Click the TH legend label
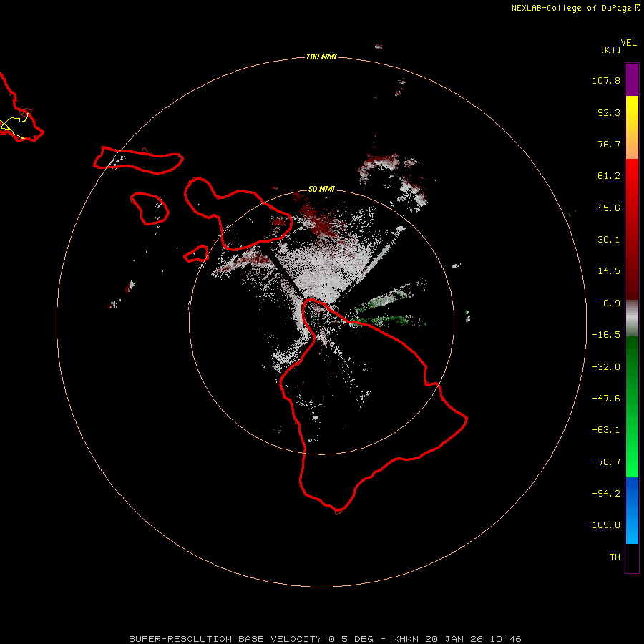644x644 pixels. coord(615,557)
